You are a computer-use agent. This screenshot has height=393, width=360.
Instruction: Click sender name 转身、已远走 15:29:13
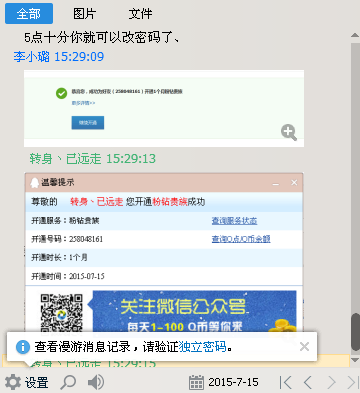(92, 159)
